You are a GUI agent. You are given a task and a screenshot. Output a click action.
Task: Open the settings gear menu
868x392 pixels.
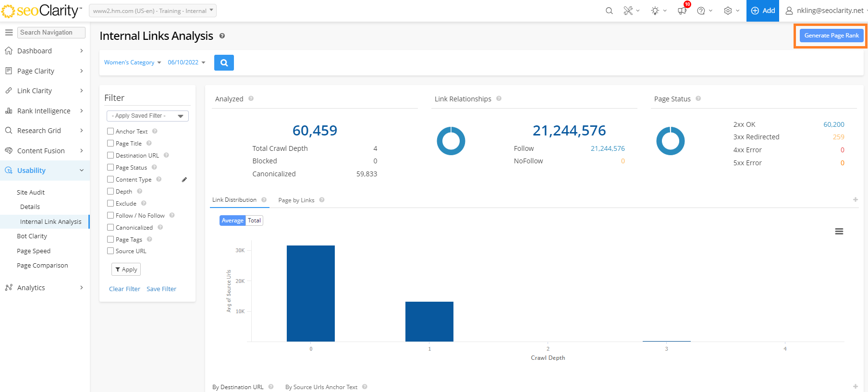tap(728, 11)
